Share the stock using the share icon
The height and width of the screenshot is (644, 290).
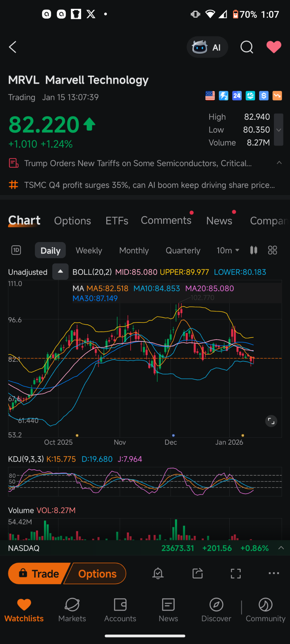[198, 574]
